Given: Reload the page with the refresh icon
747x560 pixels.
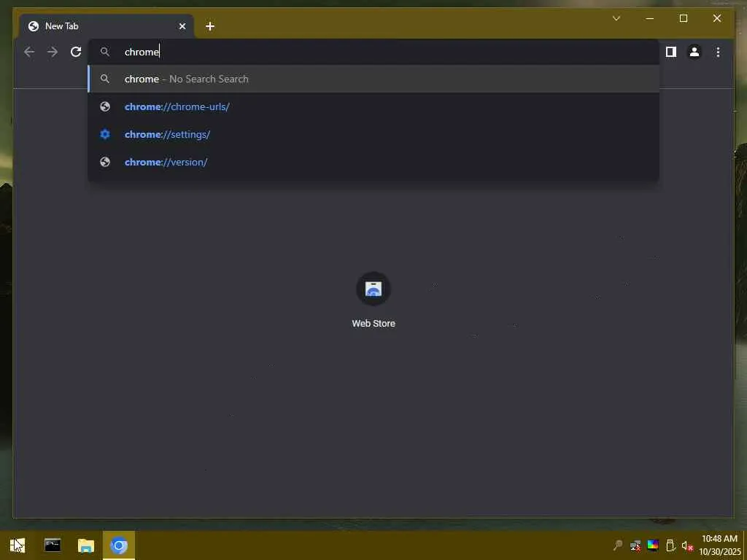Looking at the screenshot, I should 76,52.
